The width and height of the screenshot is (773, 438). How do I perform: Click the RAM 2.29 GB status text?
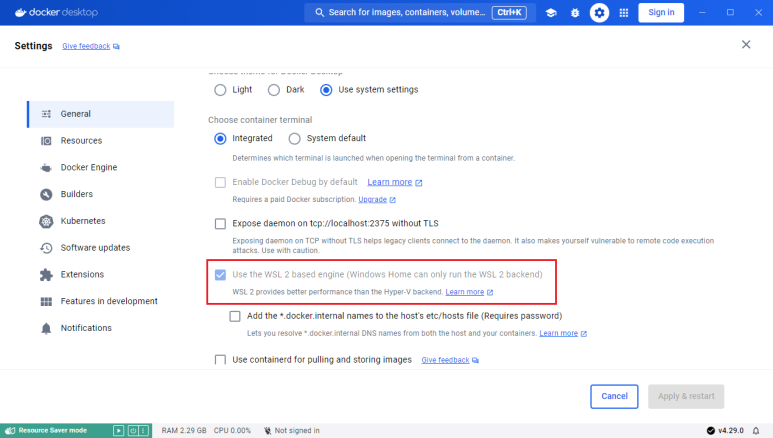tap(184, 431)
